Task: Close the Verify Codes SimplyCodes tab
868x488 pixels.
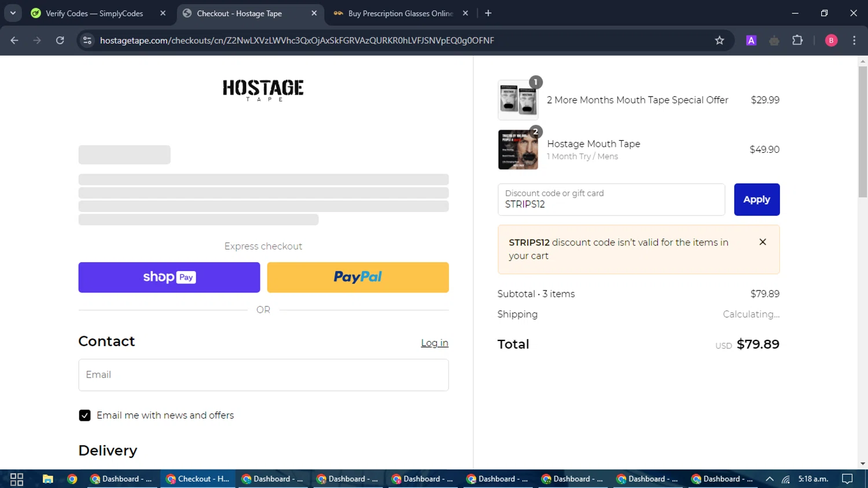Action: click(x=163, y=13)
